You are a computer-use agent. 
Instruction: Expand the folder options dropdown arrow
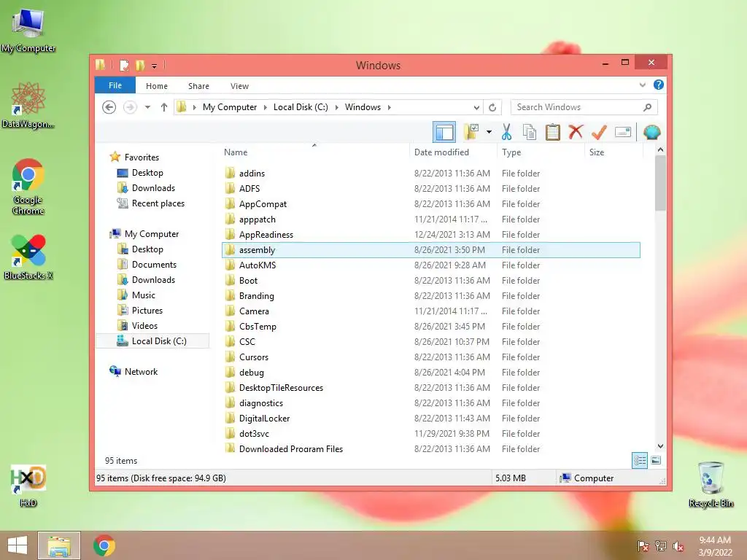pyautogui.click(x=489, y=132)
